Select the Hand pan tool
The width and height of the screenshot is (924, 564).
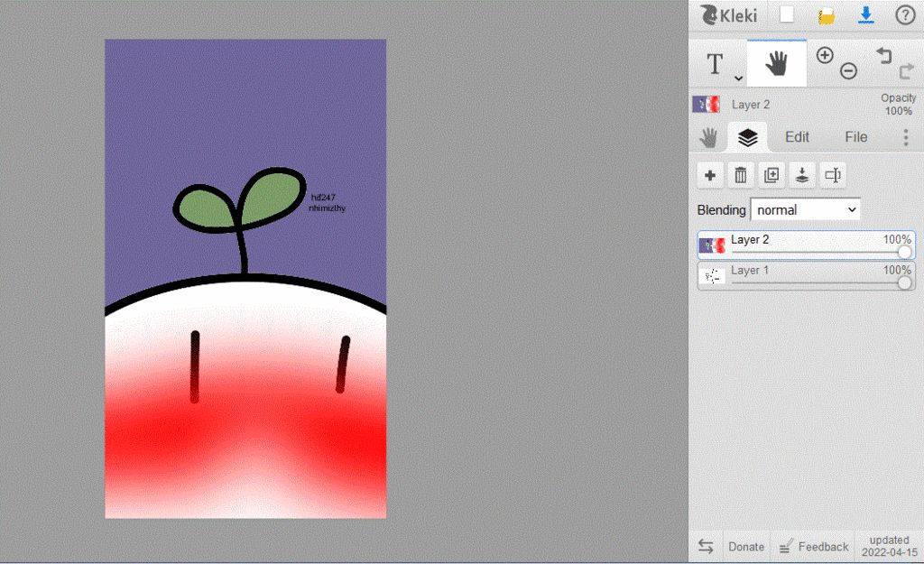(x=777, y=64)
